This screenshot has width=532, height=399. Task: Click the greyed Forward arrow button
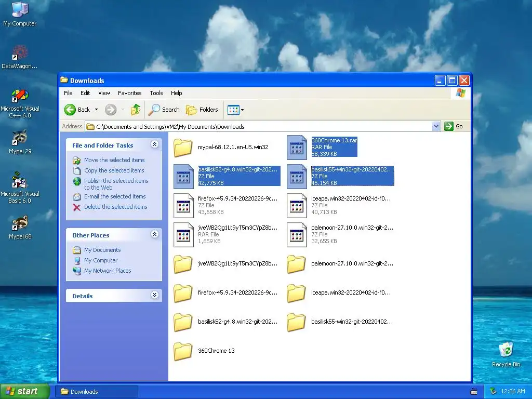pos(111,110)
